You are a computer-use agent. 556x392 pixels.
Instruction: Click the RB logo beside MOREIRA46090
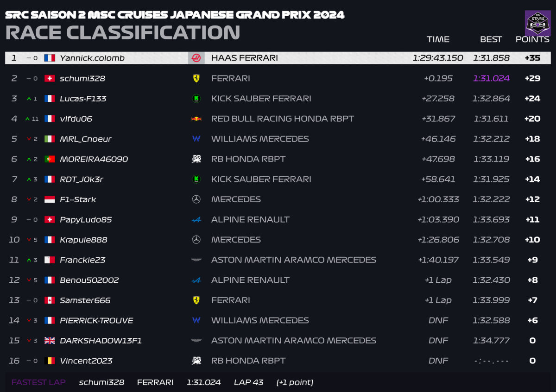pos(196,159)
